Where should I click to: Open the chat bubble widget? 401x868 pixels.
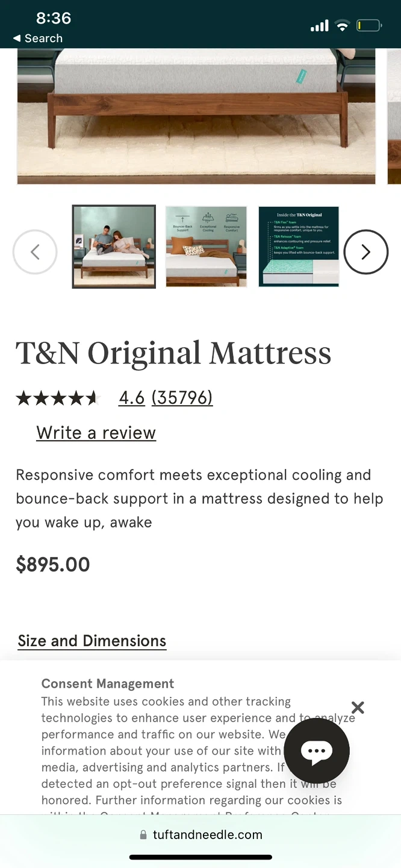(317, 750)
